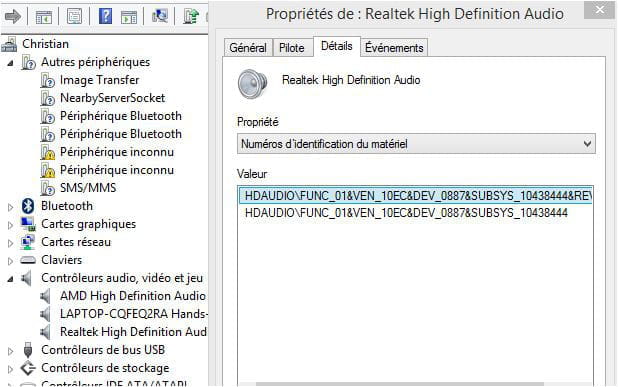Select the Image Transfer device
618x387 pixels.
(99, 80)
